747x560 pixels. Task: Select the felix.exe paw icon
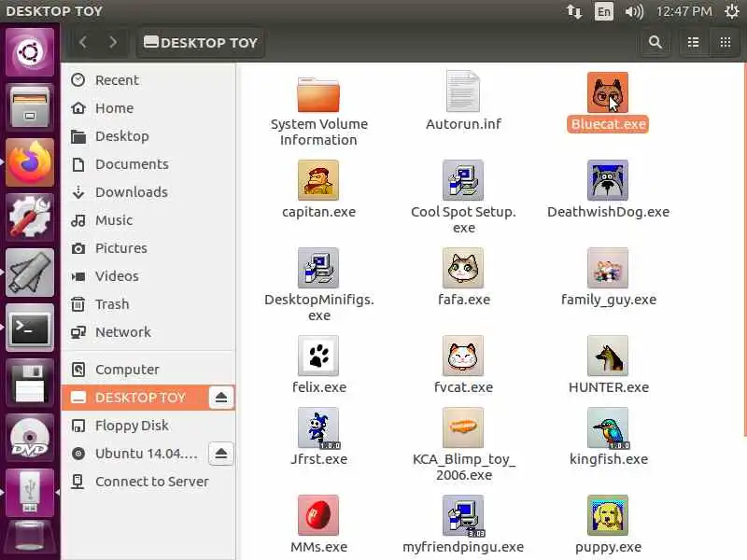point(318,356)
